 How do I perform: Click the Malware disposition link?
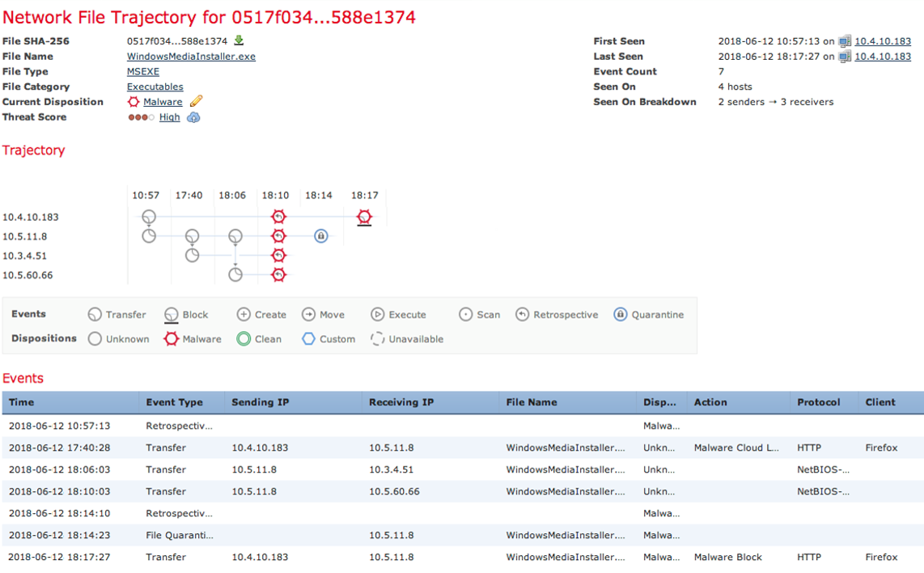click(x=163, y=102)
